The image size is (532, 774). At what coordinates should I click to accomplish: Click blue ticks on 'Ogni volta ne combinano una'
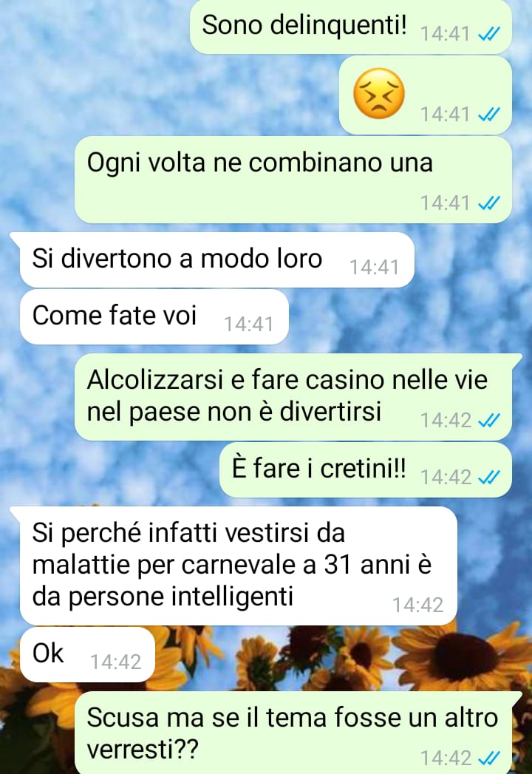(x=489, y=203)
